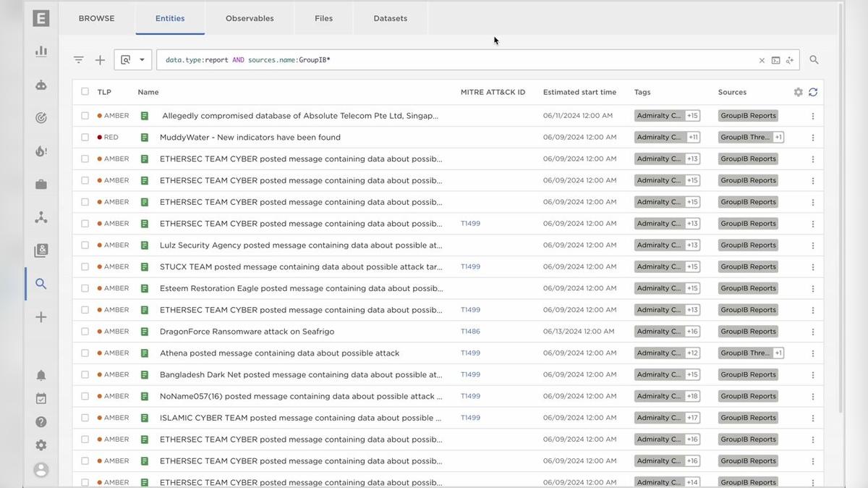Viewport: 868px width, 488px height.
Task: Open the search magnifier icon in sidebar
Action: click(x=41, y=284)
